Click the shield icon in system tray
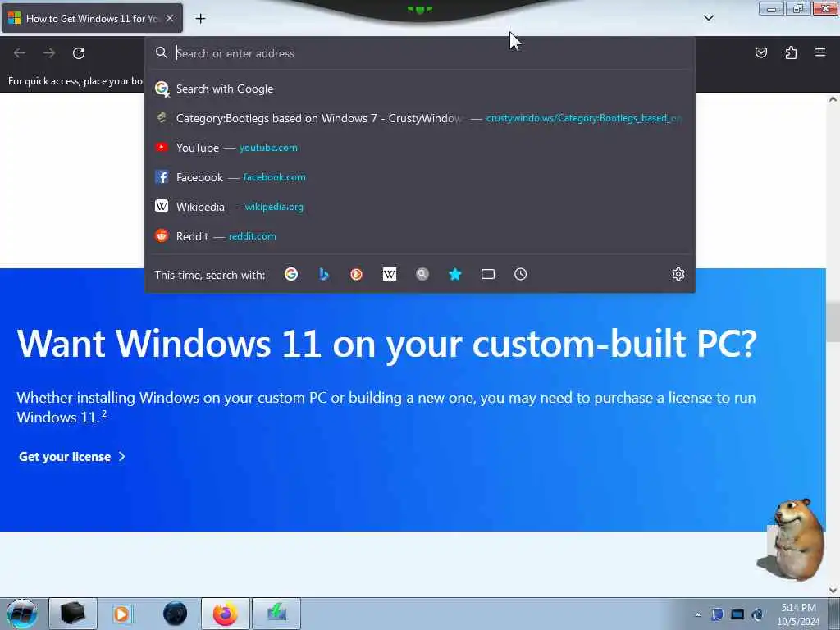Image resolution: width=840 pixels, height=630 pixels. [717, 614]
